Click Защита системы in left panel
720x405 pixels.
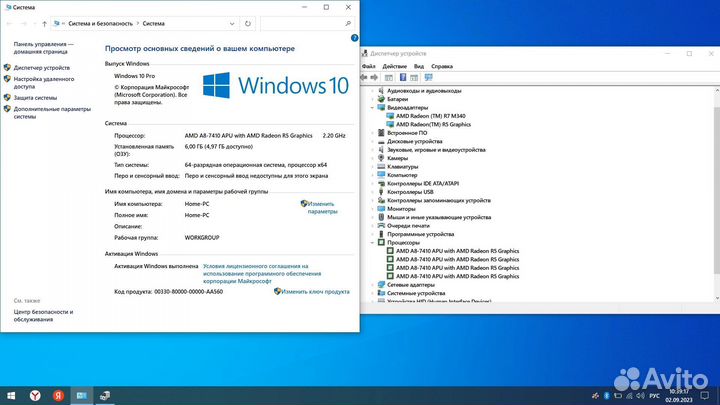coord(35,98)
